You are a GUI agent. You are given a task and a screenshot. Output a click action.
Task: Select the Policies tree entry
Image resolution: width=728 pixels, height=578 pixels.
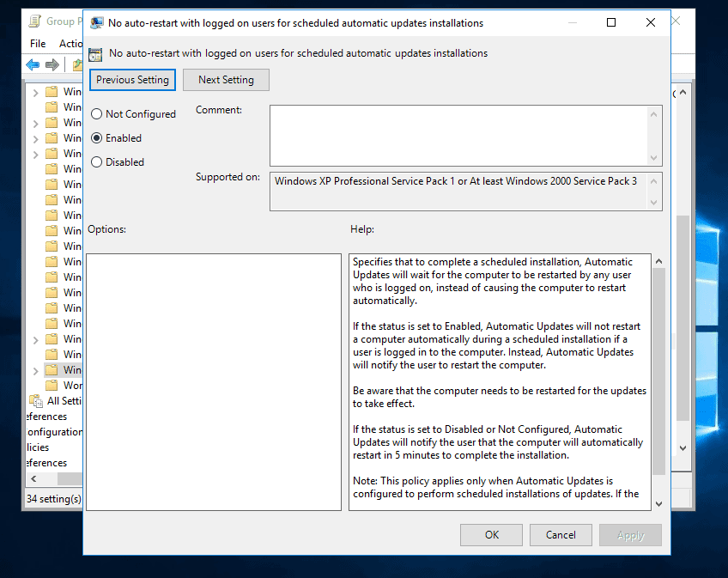(x=38, y=447)
